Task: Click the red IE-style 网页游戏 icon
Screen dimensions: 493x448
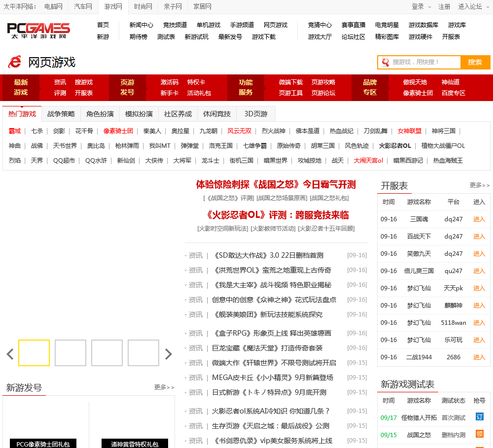Action: point(15,62)
